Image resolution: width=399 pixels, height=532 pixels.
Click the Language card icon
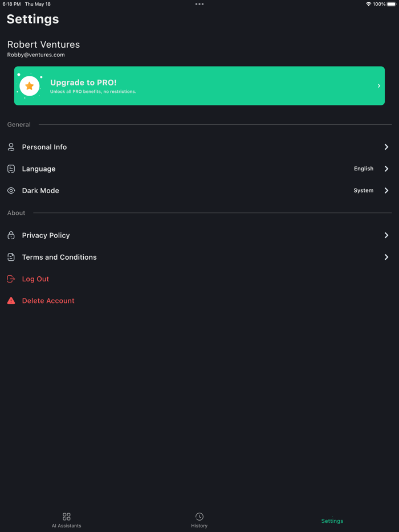pos(11,169)
